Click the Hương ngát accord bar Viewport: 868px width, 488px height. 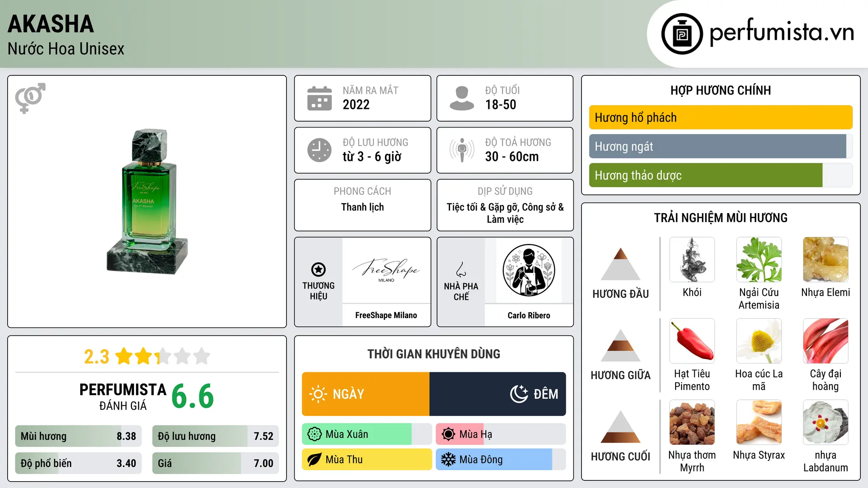(721, 146)
